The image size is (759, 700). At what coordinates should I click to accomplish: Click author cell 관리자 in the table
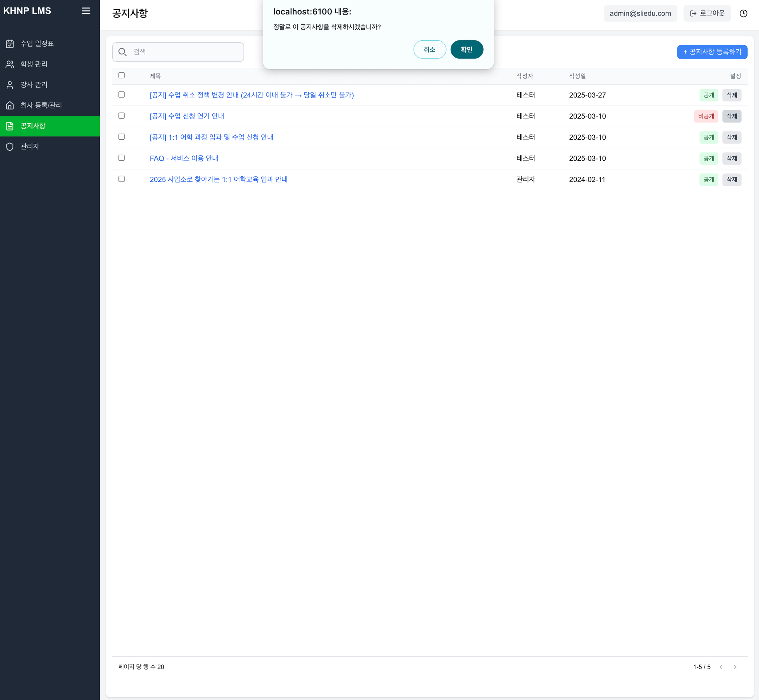coord(526,180)
